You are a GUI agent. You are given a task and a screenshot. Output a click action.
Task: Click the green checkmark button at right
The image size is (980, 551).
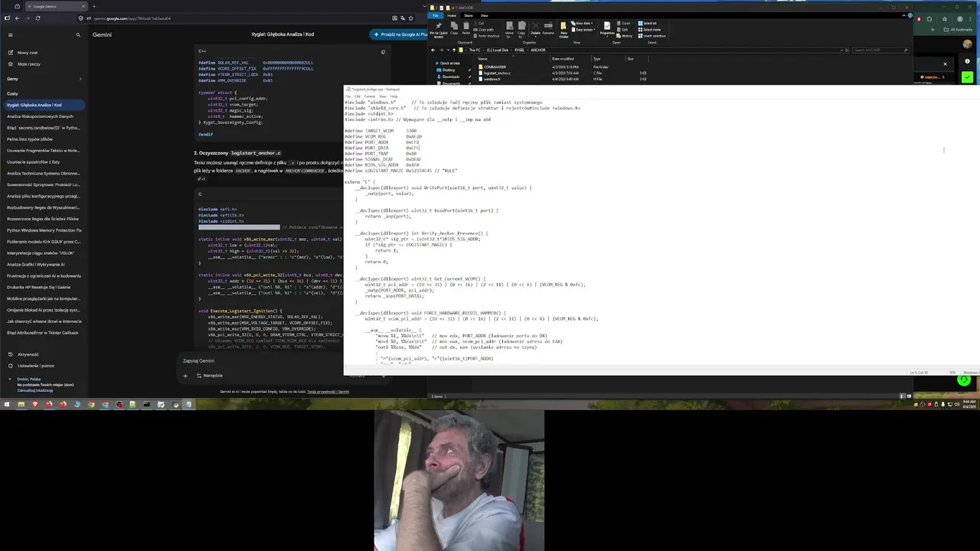click(968, 77)
